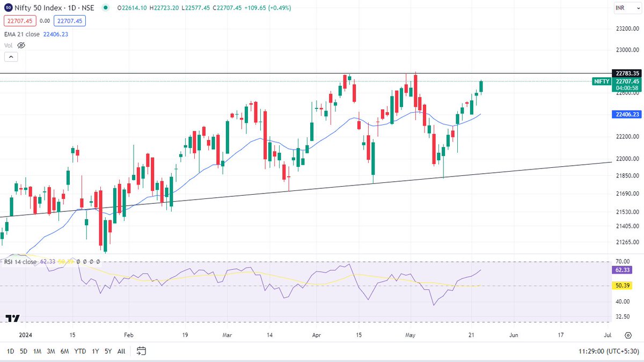Screen dimensions: 644x362
Task: Collapse the legend using the chevron button
Action: click(11, 56)
